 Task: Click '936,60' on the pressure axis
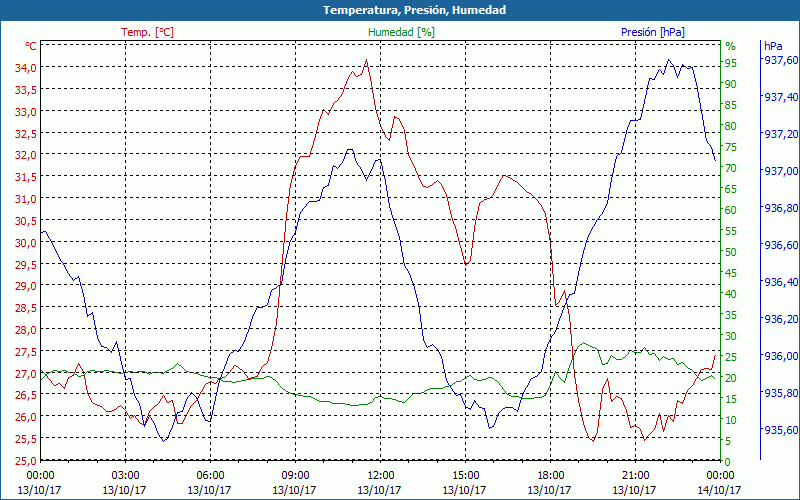coord(780,245)
